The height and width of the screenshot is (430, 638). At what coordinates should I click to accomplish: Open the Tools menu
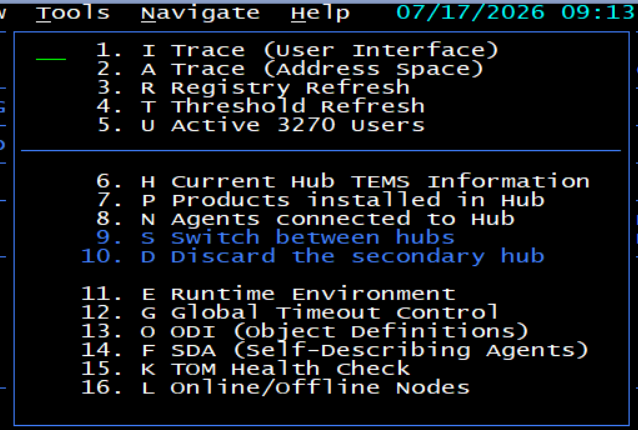tap(73, 13)
